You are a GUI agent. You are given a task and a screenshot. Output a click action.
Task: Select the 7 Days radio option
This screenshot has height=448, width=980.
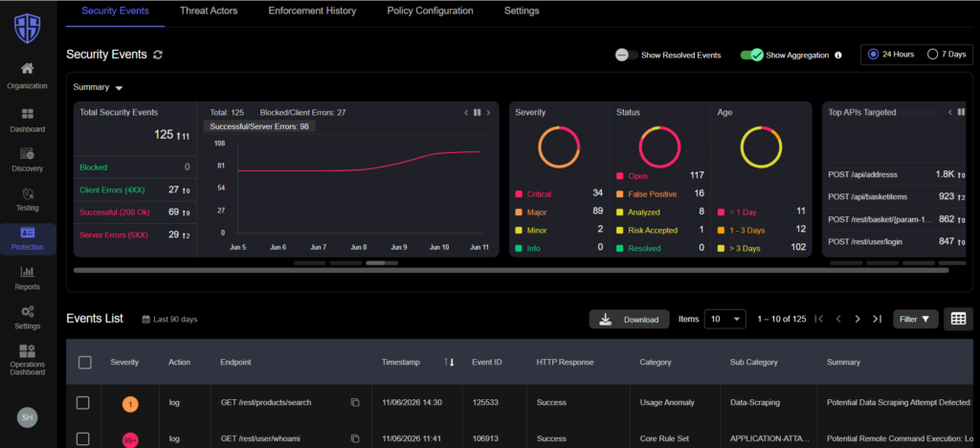pyautogui.click(x=932, y=55)
